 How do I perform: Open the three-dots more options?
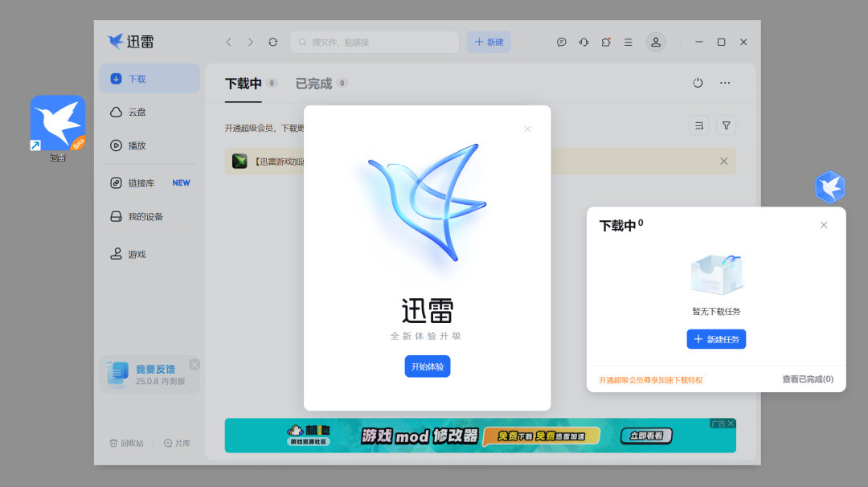click(x=725, y=83)
